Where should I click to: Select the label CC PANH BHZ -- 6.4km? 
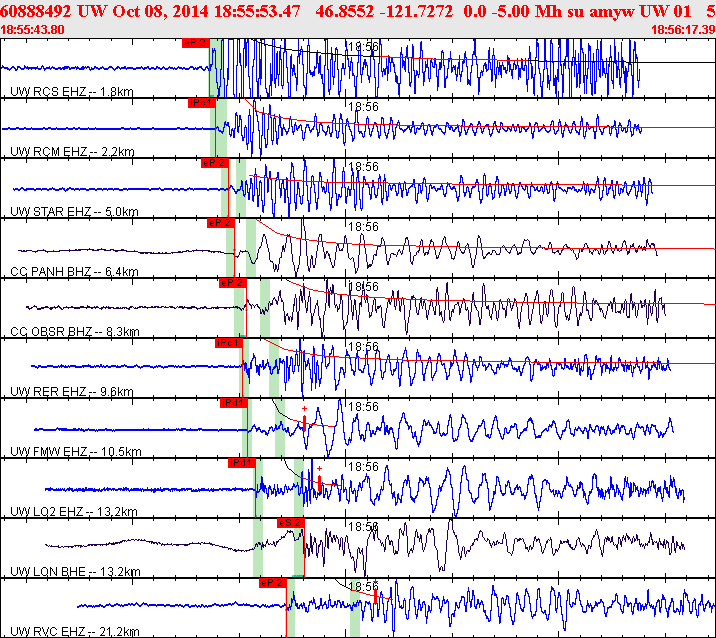[74, 272]
